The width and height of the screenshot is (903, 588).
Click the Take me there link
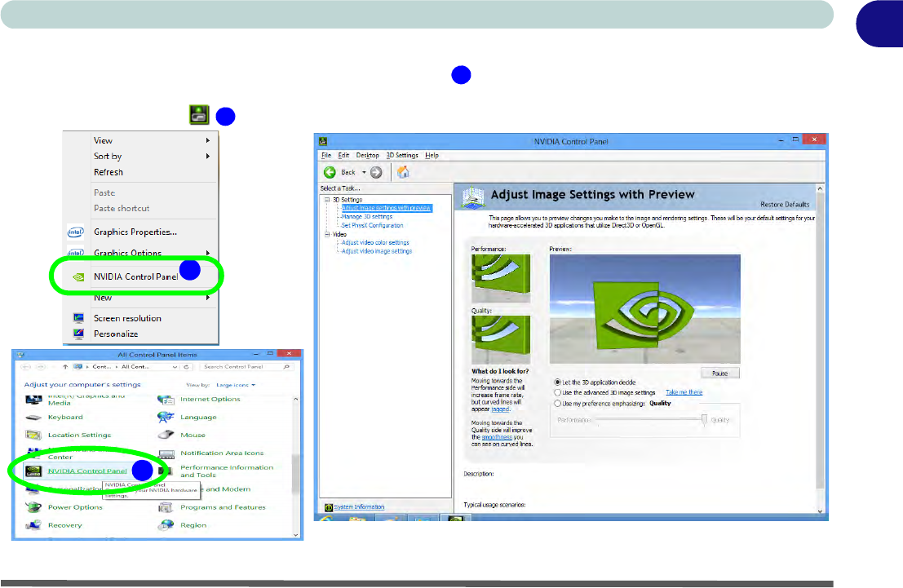(684, 392)
